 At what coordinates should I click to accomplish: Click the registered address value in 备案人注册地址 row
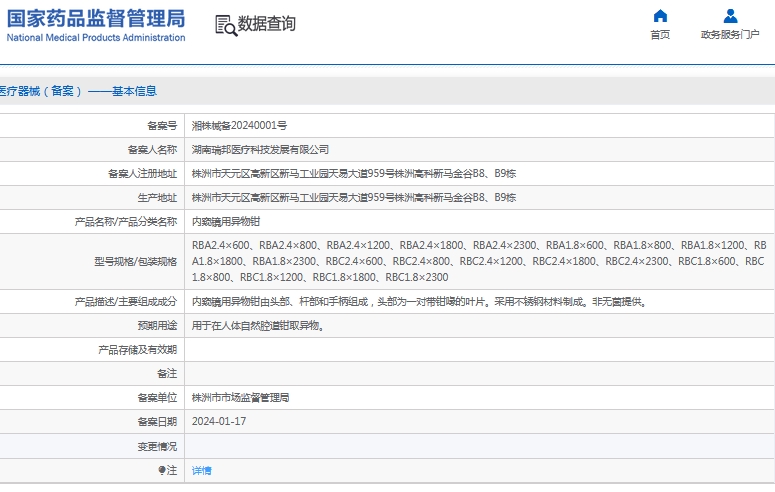pos(354,174)
